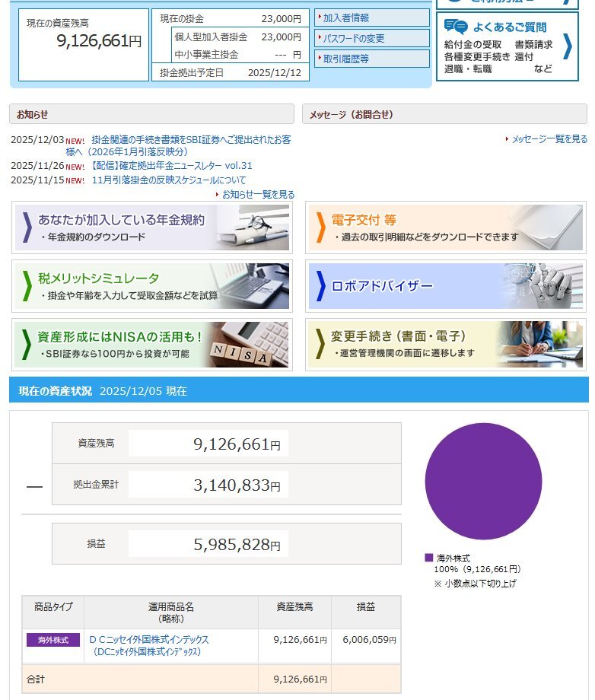
Task: Click the purple 海外株式 type badge
Action: (x=53, y=640)
